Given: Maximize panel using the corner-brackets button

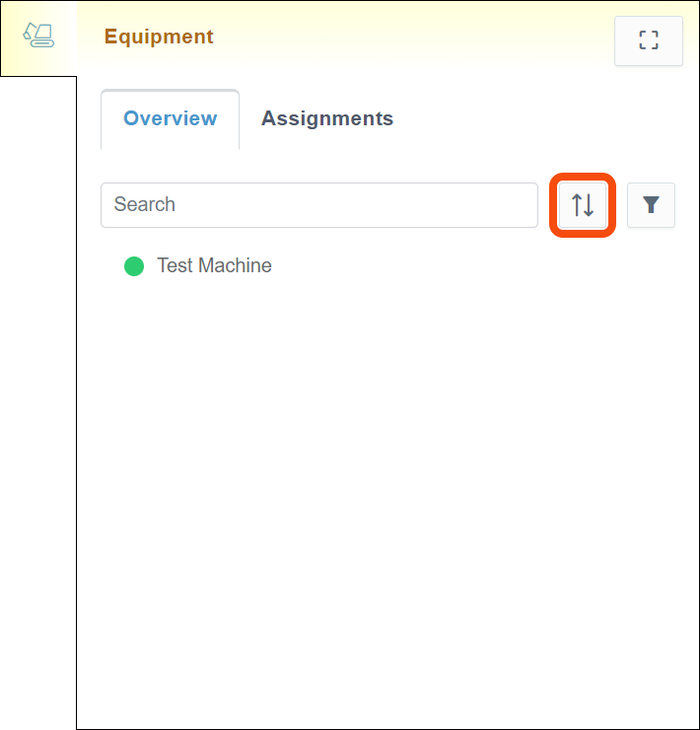Looking at the screenshot, I should coord(648,40).
